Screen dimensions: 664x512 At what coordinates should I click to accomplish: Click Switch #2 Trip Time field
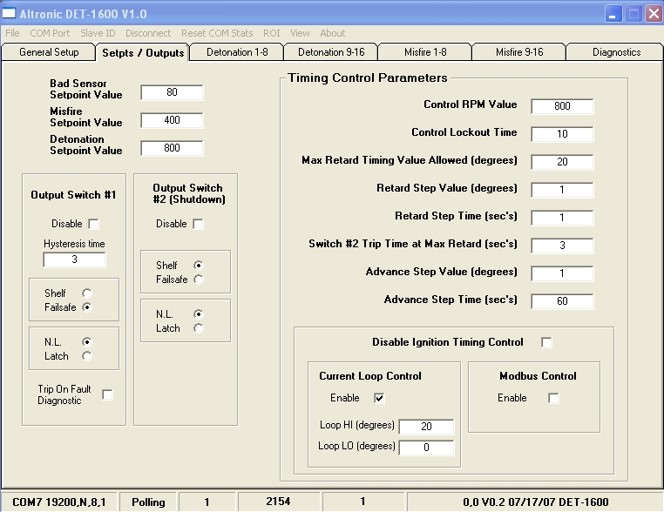[x=562, y=246]
